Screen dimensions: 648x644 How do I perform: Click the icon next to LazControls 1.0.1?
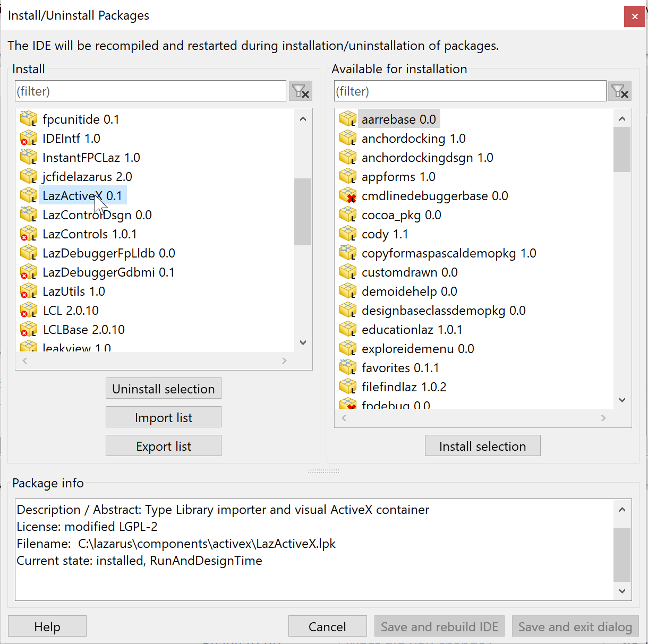click(28, 234)
